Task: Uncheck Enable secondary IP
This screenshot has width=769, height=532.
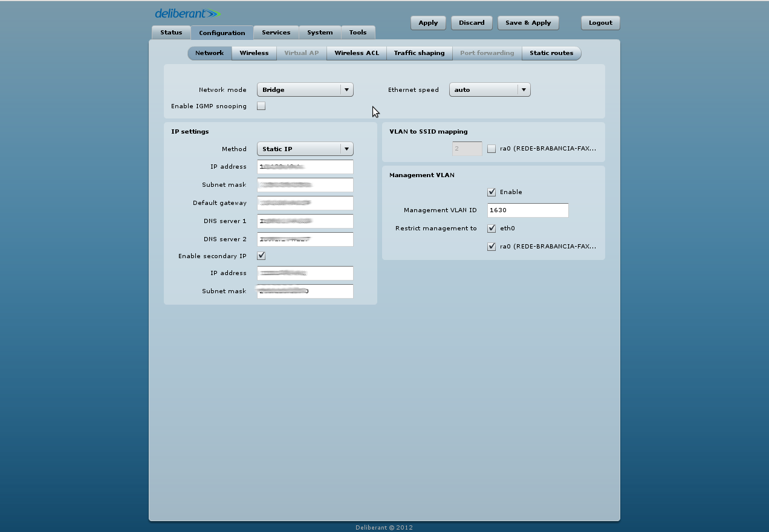Action: pyautogui.click(x=261, y=256)
